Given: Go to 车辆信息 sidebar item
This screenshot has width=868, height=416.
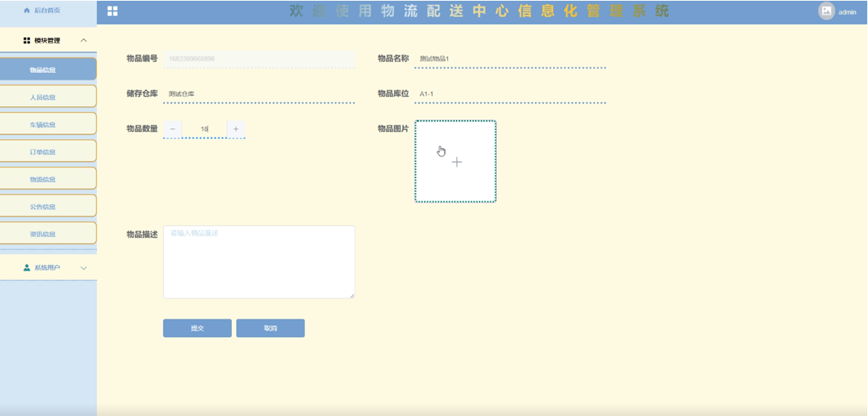Looking at the screenshot, I should coord(48,124).
